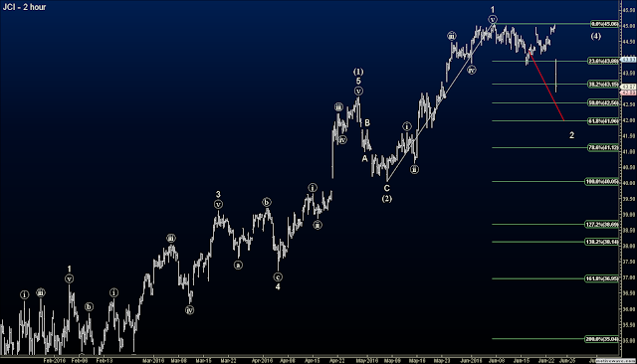Click the white vertical line near 38.2% level
Screen dimensions: 637x364
[x=555, y=76]
